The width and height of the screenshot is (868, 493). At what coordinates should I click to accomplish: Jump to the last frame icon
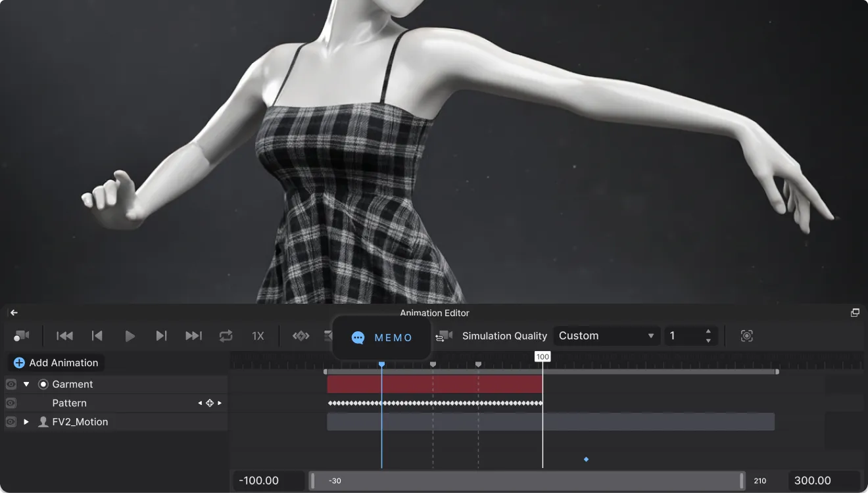coord(193,336)
